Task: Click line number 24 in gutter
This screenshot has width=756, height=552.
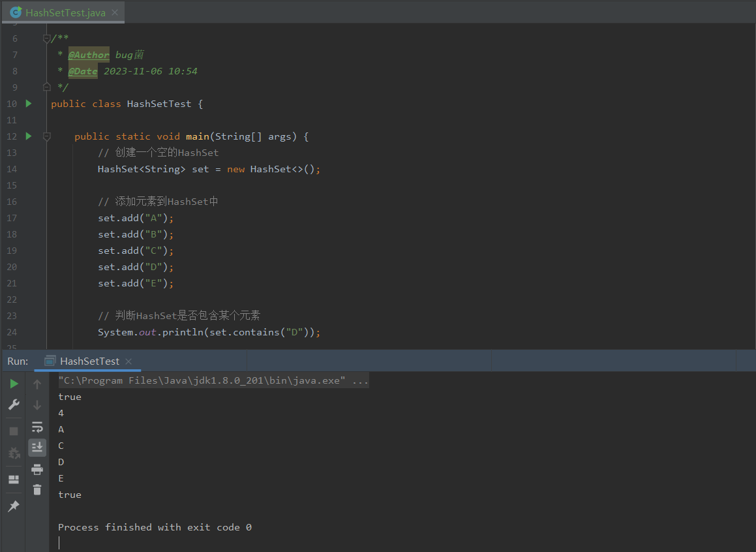Action: coord(12,333)
